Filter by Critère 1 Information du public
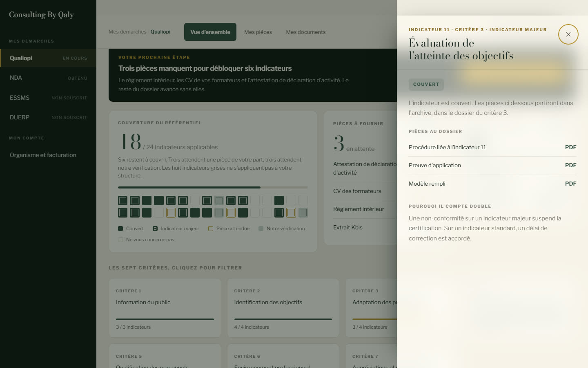Screen dimensions: 588x368 pos(165,308)
